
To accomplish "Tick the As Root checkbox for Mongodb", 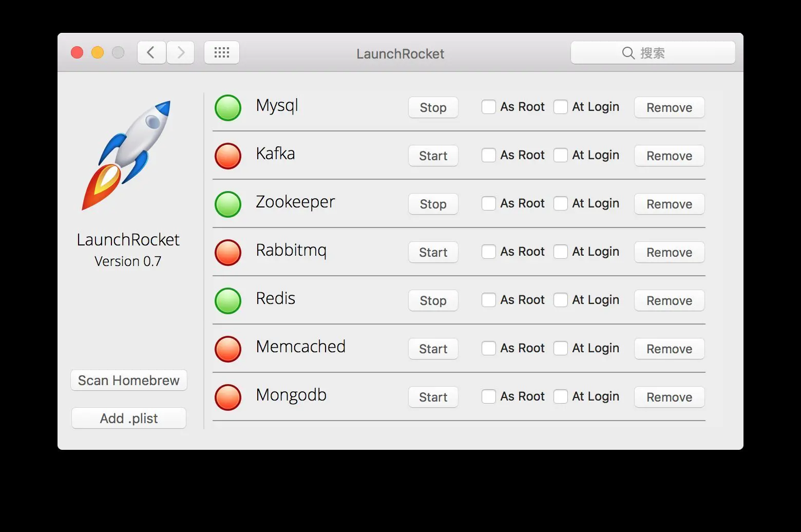I will [488, 396].
